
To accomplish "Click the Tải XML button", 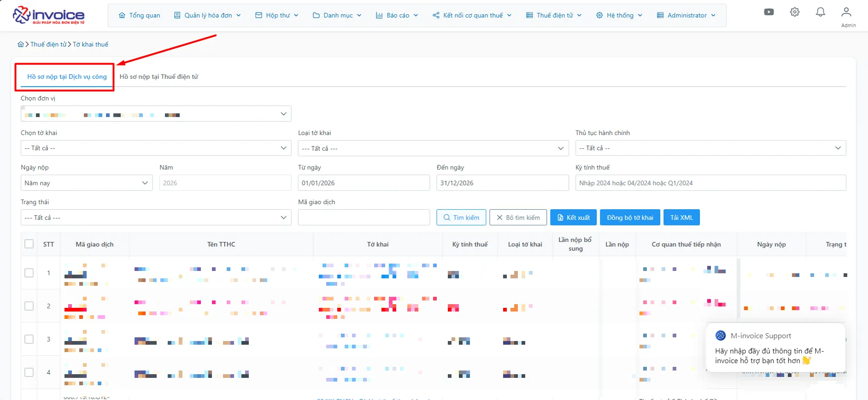I will coord(681,218).
